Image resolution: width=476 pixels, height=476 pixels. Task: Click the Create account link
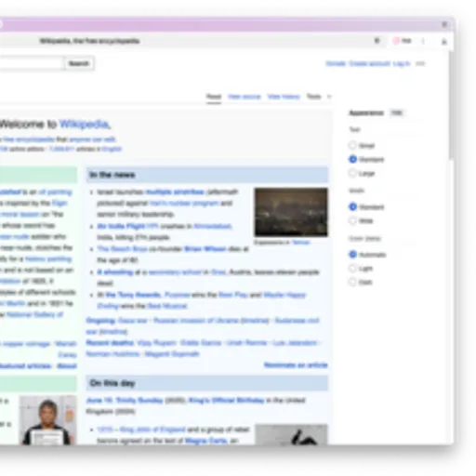370,63
